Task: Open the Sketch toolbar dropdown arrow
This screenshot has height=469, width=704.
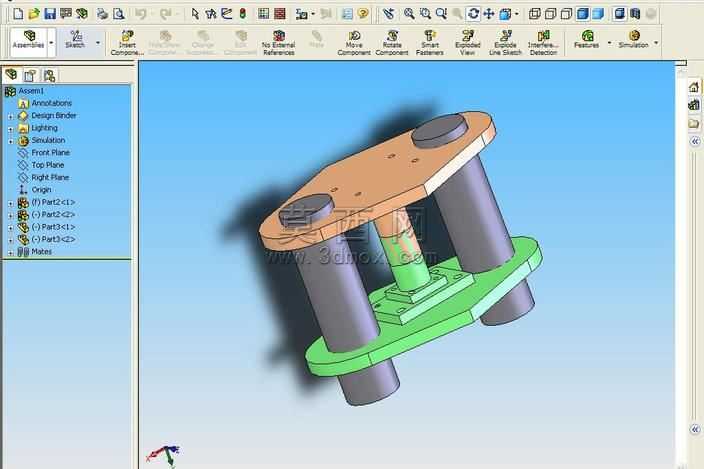Action: [x=98, y=43]
